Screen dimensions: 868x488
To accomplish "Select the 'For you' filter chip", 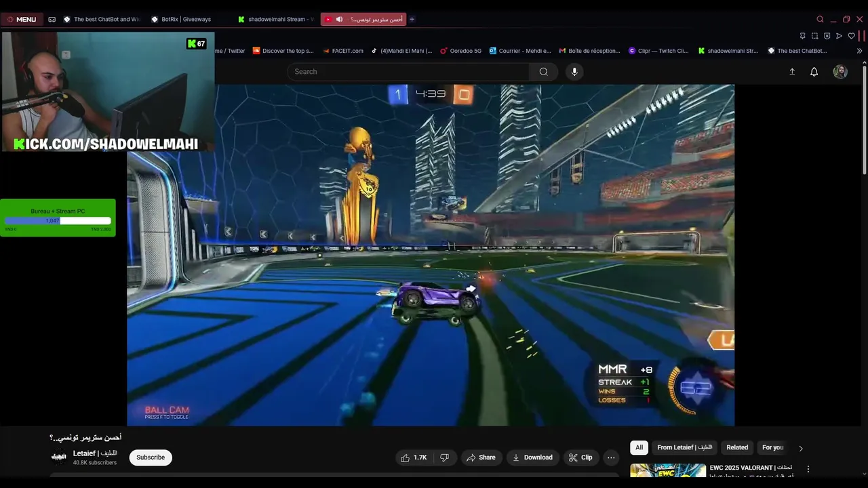I will (773, 447).
